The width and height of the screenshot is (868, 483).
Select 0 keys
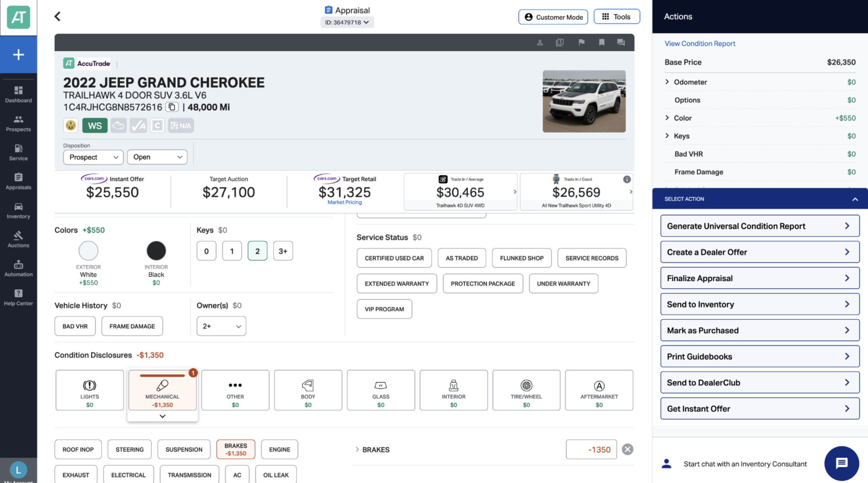[206, 251]
